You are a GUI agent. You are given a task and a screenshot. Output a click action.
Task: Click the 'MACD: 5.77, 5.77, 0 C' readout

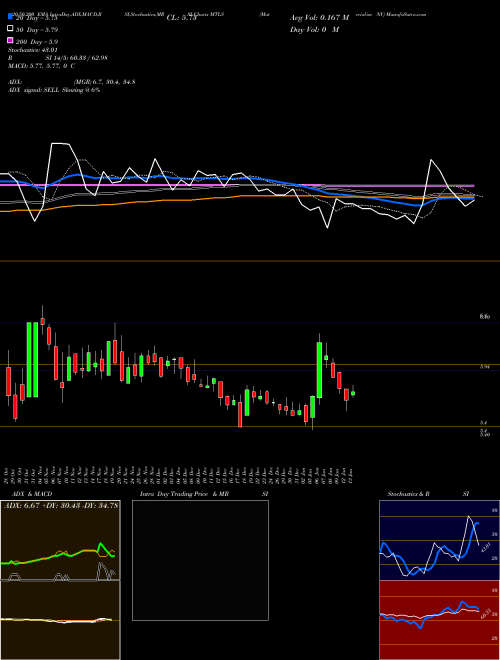pyautogui.click(x=41, y=66)
